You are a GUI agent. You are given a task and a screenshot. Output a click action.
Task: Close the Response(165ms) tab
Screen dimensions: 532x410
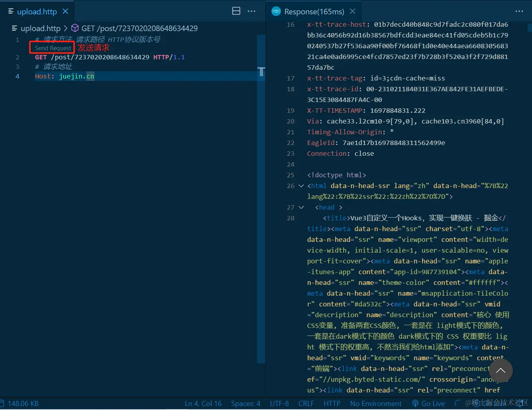pyautogui.click(x=353, y=11)
